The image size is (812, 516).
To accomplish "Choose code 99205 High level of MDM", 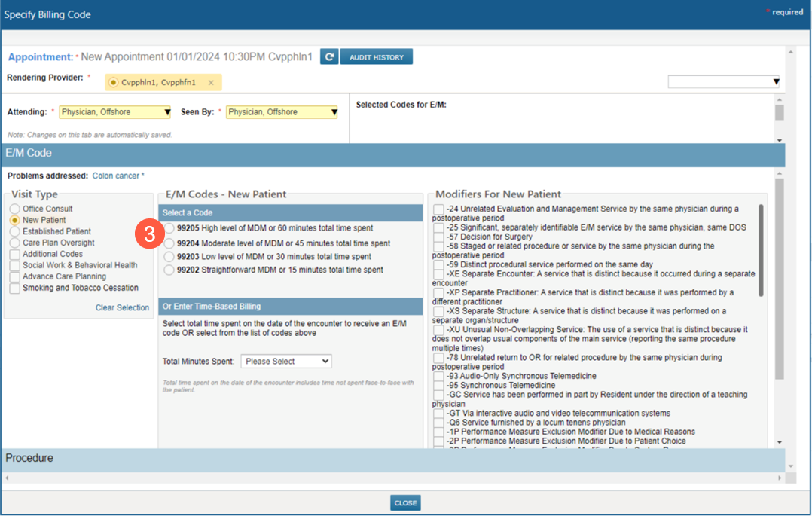I will [169, 228].
